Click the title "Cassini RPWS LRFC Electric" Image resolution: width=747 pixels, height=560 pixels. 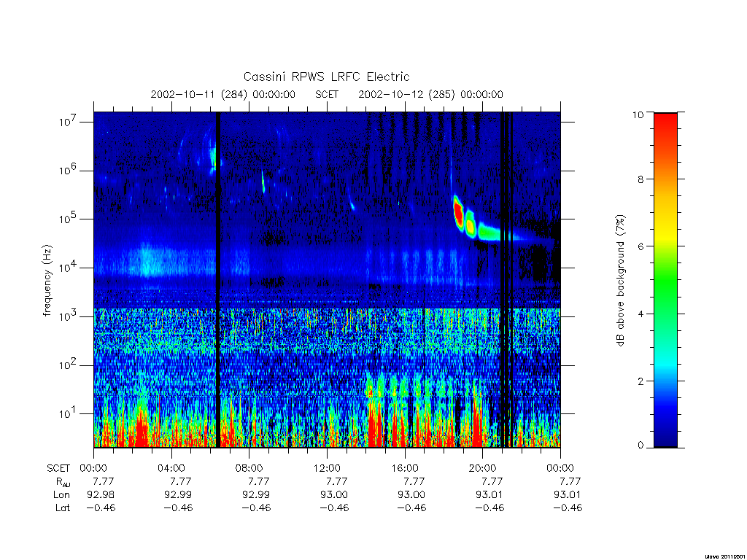326,77
